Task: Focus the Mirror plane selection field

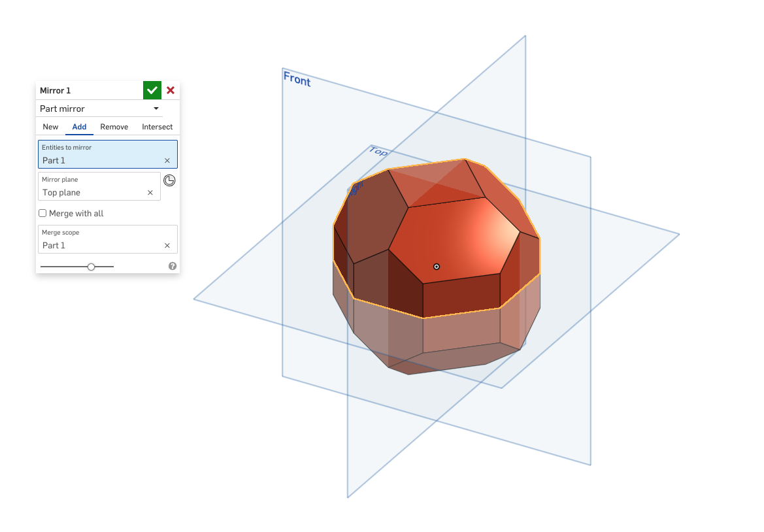Action: tap(91, 186)
